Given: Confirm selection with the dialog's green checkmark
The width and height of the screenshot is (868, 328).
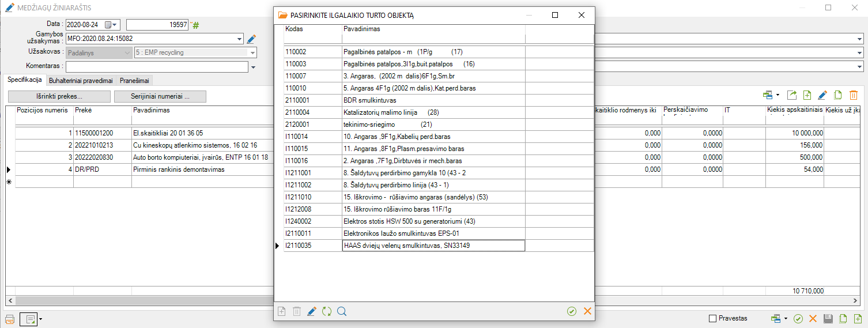Looking at the screenshot, I should 572,311.
